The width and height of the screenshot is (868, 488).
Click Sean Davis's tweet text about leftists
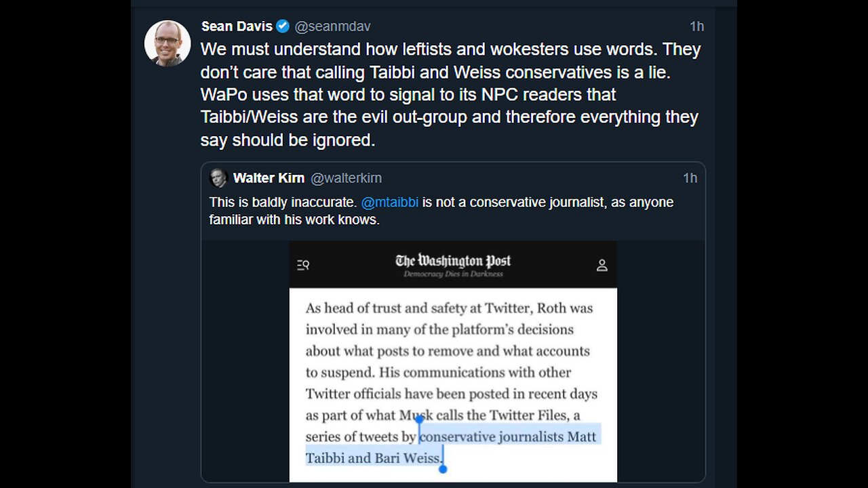[450, 94]
